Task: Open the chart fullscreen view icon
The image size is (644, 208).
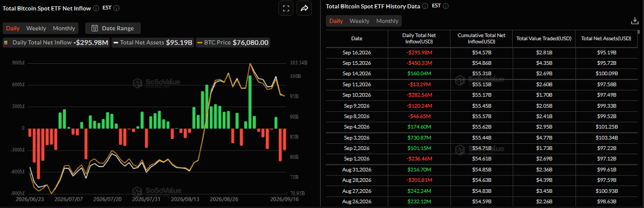Action: [286, 8]
